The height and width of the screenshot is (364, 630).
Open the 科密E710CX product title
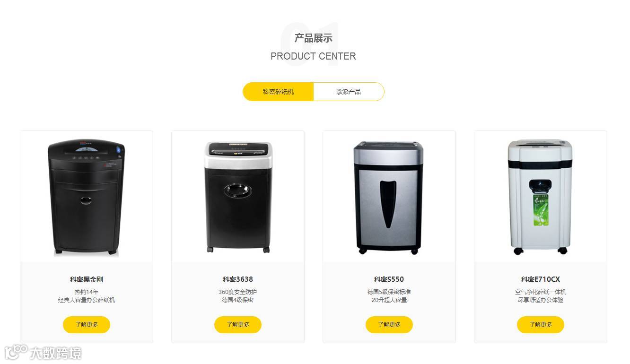tap(541, 279)
